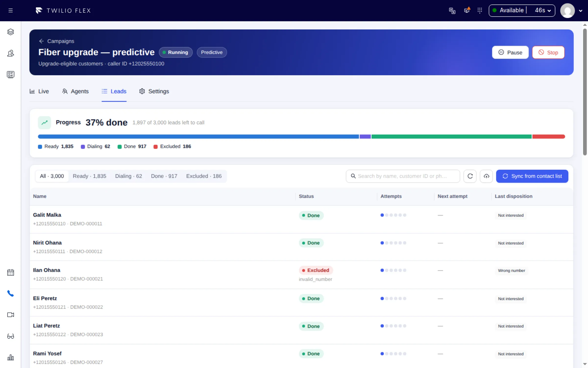Open the calendar sidebar icon
The height and width of the screenshot is (368, 588).
11,272
